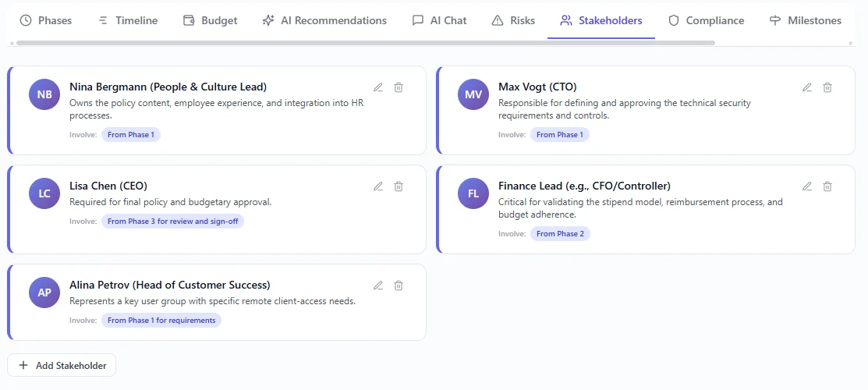View the AI Recommendations tab
Image resolution: width=868 pixels, height=390 pixels.
click(324, 20)
